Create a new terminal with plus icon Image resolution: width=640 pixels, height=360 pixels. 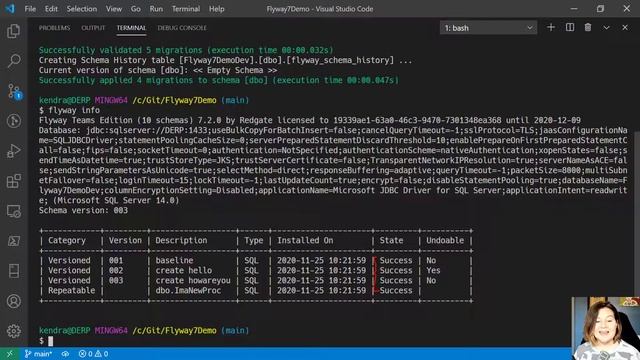pos(551,27)
